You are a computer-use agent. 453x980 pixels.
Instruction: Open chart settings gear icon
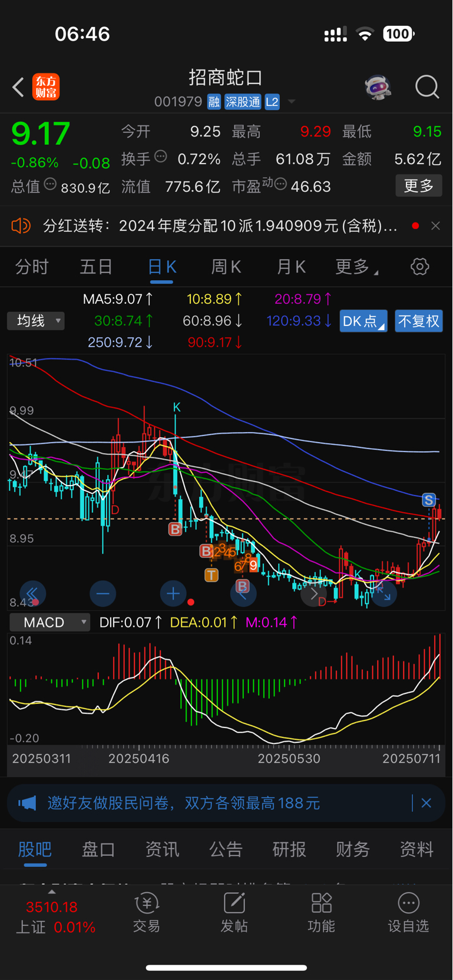[x=419, y=267]
